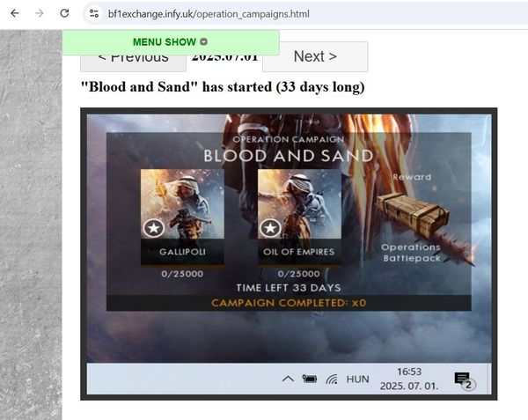Reload the page with the refresh icon
Image resolution: width=528 pixels, height=420 pixels.
[64, 14]
